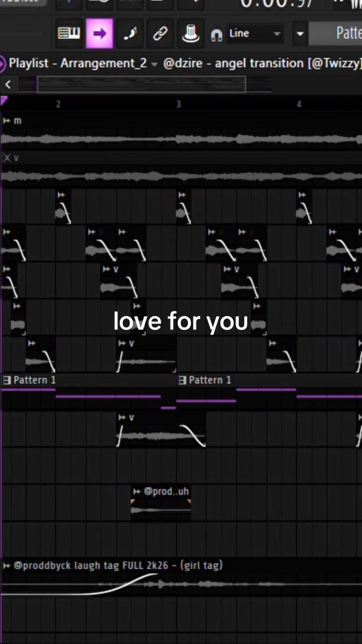Toggle the purple auto-scroll arrow button
Image resolution: width=362 pixels, height=644 pixels.
pyautogui.click(x=99, y=34)
